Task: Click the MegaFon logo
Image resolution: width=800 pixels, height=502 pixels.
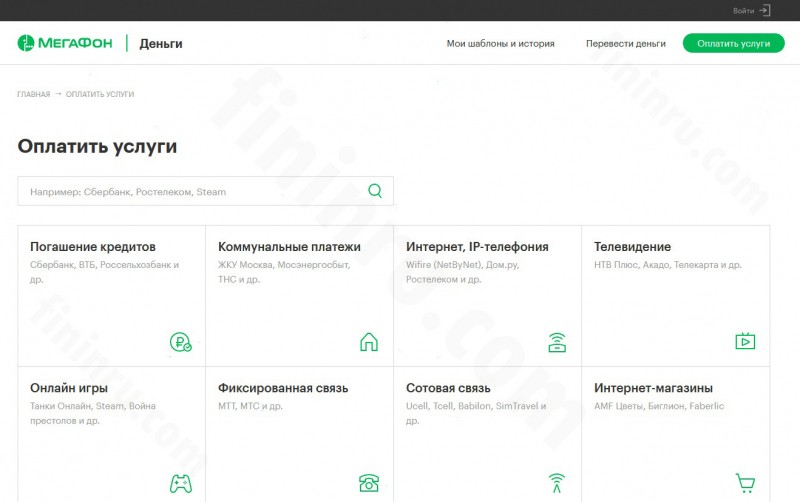Action: 65,43
